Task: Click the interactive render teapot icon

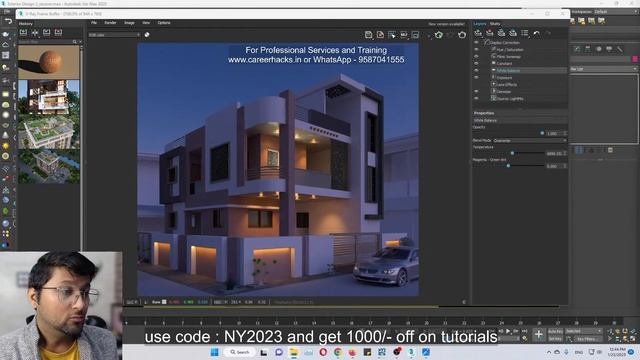Action: [x=439, y=35]
